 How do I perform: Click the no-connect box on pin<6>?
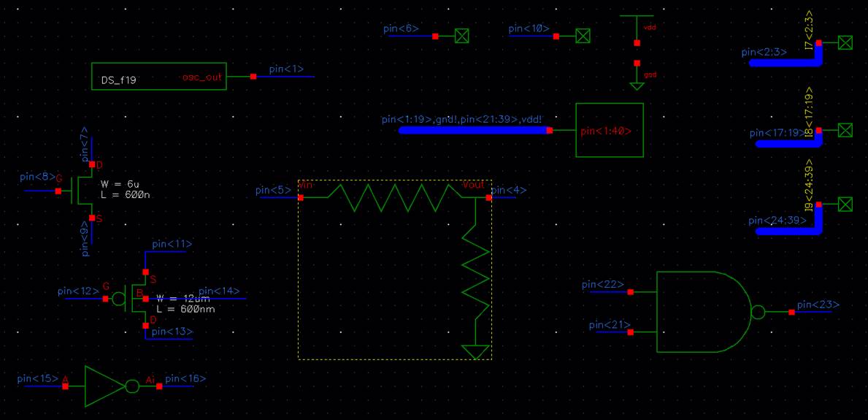click(461, 36)
